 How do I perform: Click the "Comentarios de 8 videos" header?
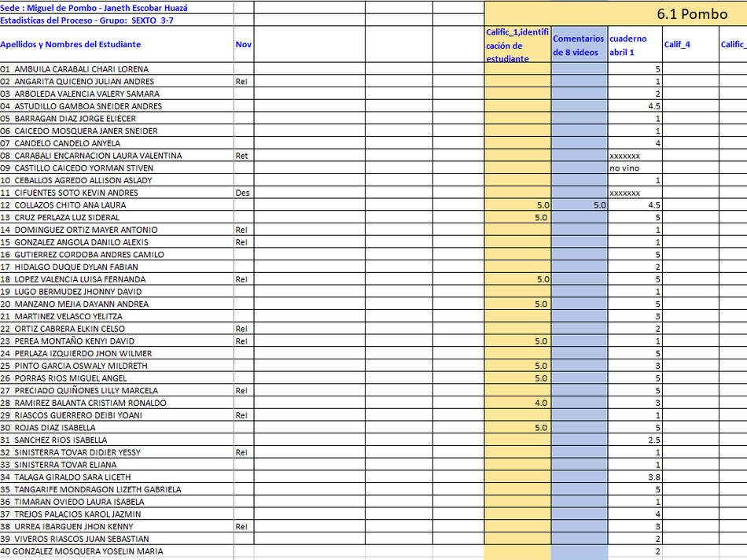click(579, 45)
